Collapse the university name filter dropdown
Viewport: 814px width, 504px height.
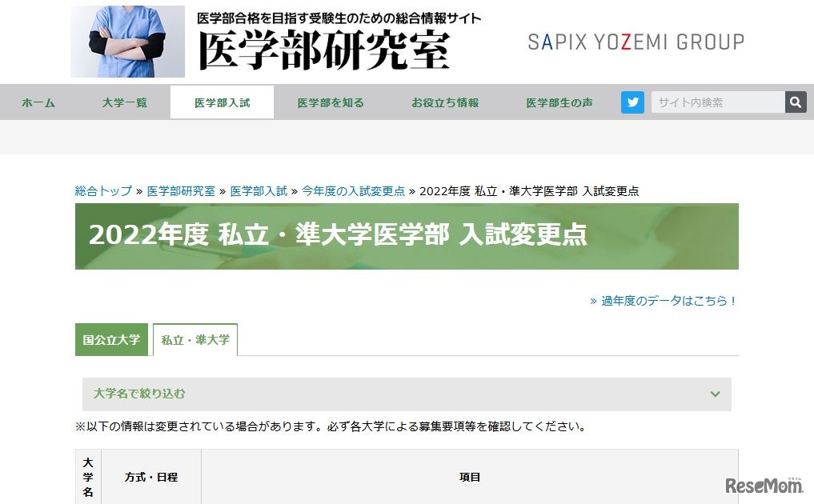pos(716,394)
